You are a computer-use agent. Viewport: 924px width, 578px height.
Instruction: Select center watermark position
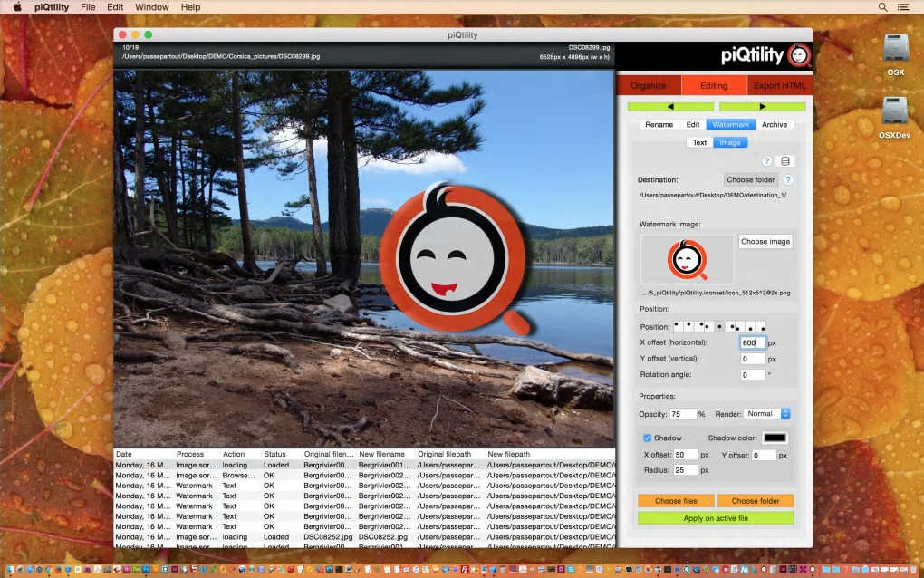coord(719,326)
